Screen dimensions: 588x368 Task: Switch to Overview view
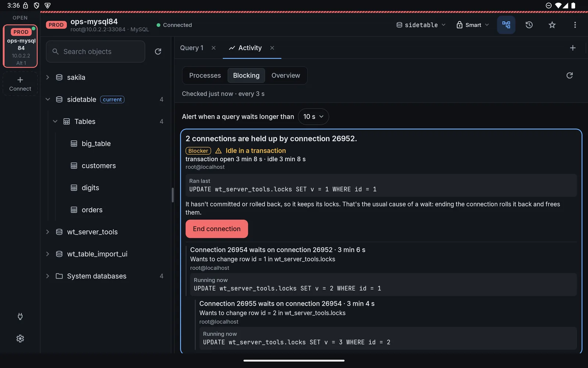(286, 75)
